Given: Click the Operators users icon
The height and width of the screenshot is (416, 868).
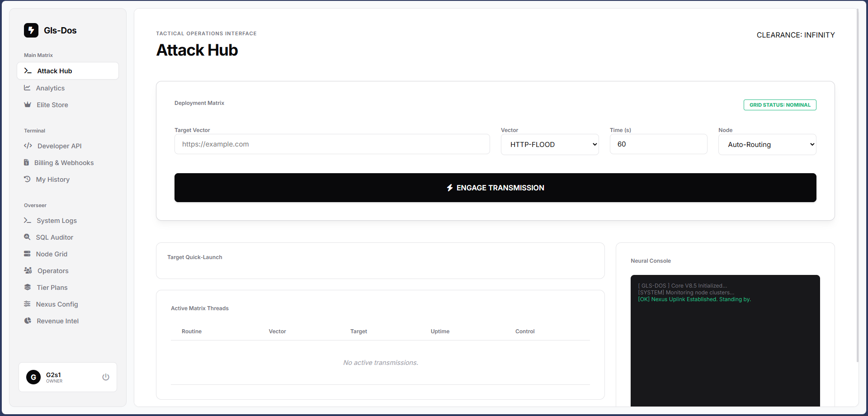Looking at the screenshot, I should (x=28, y=270).
